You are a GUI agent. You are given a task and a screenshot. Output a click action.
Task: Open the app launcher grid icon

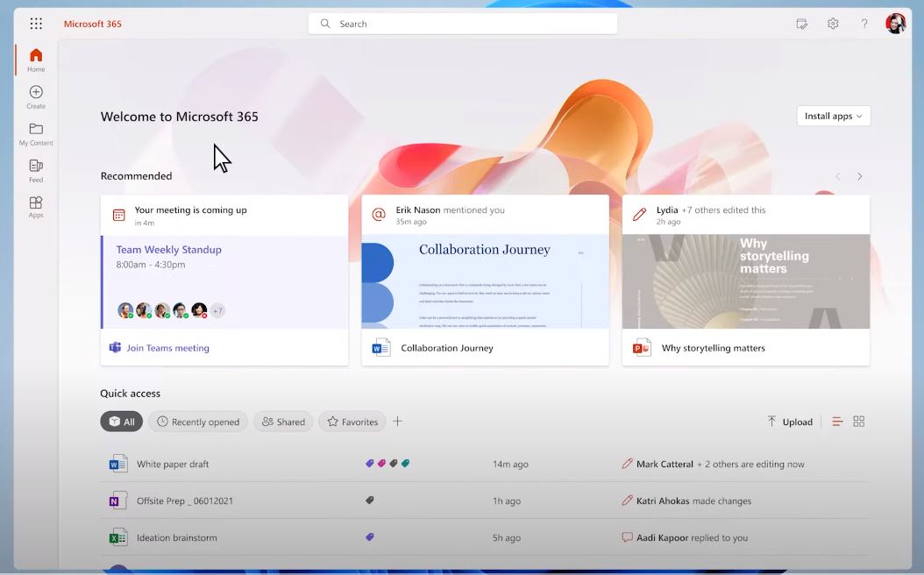point(36,24)
